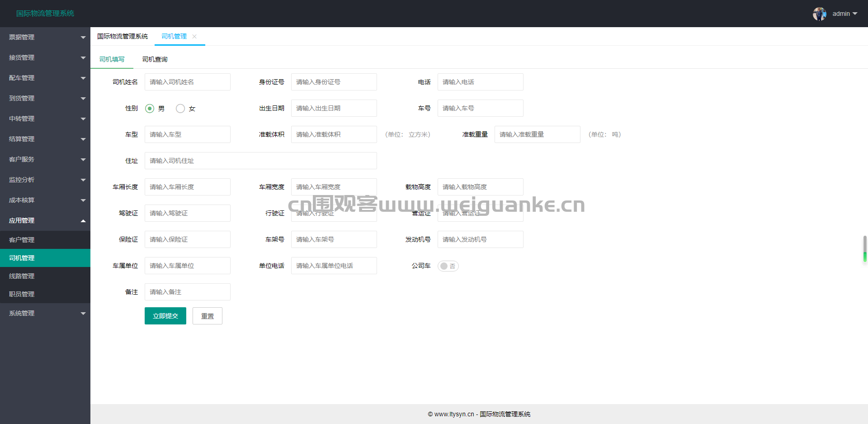This screenshot has width=868, height=424.
Task: Open 职员管理 in the sidebar
Action: coord(45,294)
